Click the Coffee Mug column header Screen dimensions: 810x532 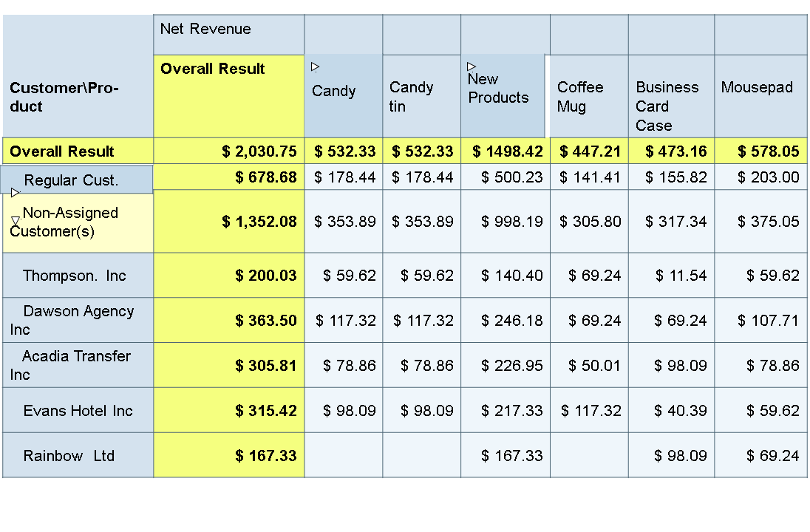580,97
